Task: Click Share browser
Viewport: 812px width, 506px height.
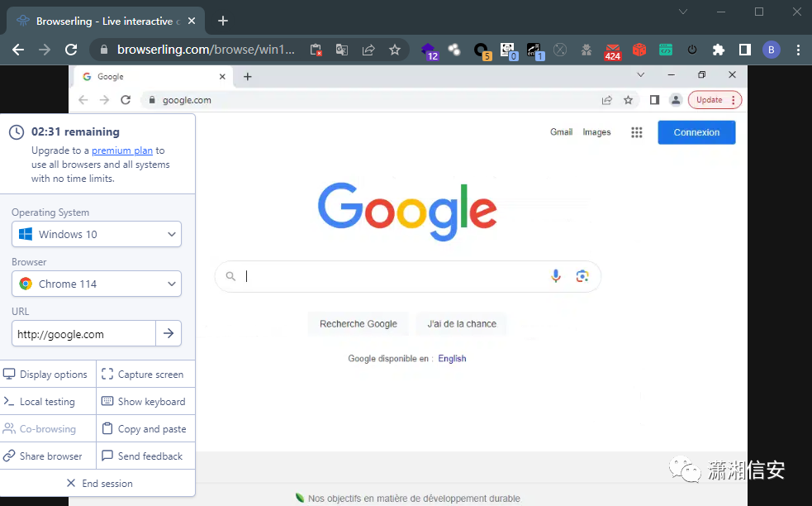Action: click(x=48, y=456)
